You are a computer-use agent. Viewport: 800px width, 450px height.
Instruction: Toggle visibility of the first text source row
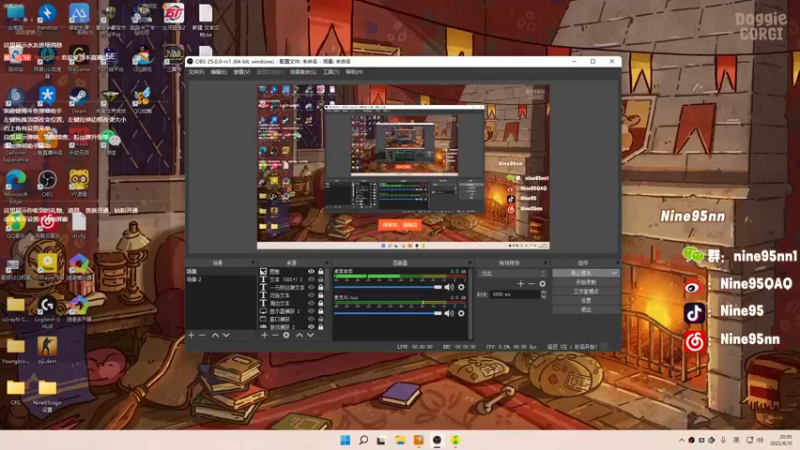[x=311, y=280]
